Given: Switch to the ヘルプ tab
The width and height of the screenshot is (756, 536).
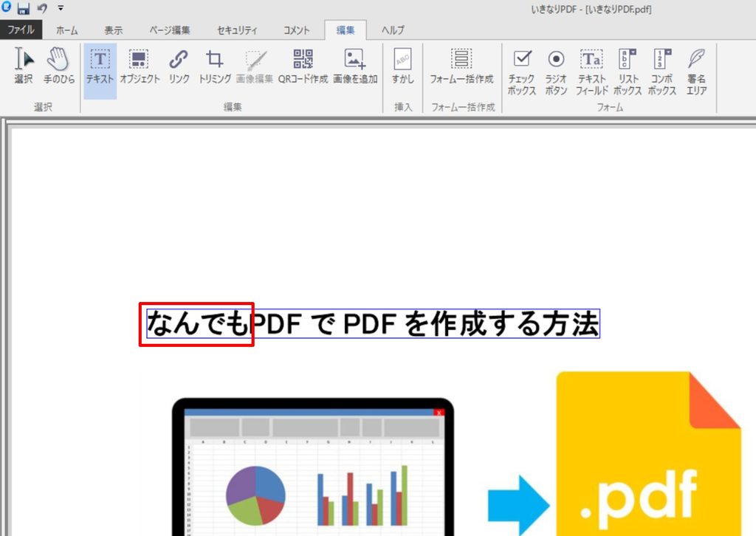Looking at the screenshot, I should pos(393,30).
